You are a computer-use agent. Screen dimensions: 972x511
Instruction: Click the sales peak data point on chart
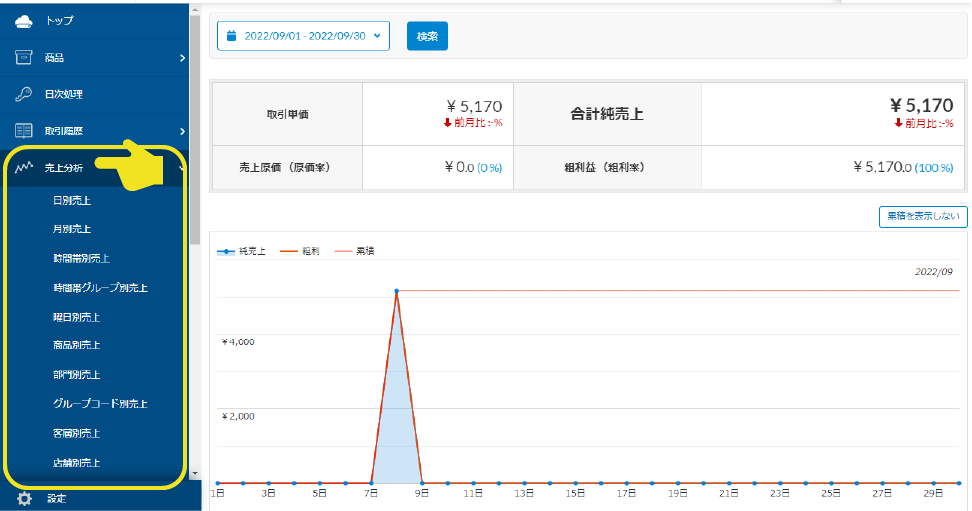[397, 291]
